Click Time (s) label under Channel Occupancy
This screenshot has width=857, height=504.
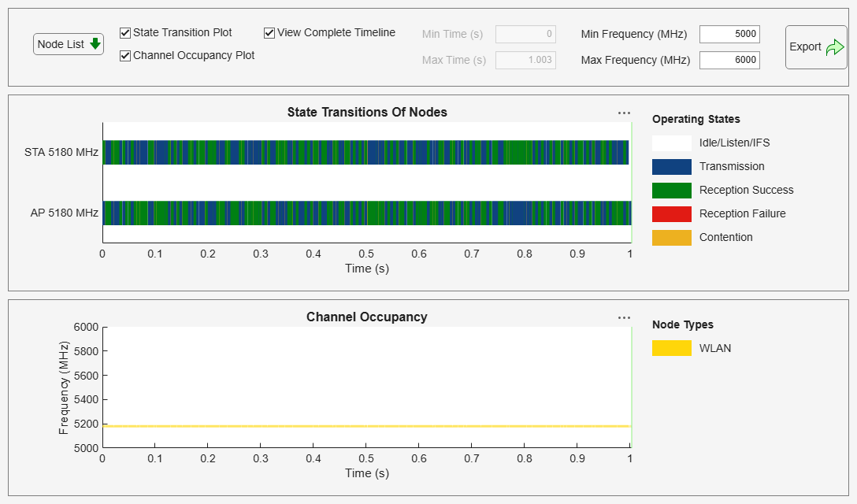pyautogui.click(x=367, y=473)
